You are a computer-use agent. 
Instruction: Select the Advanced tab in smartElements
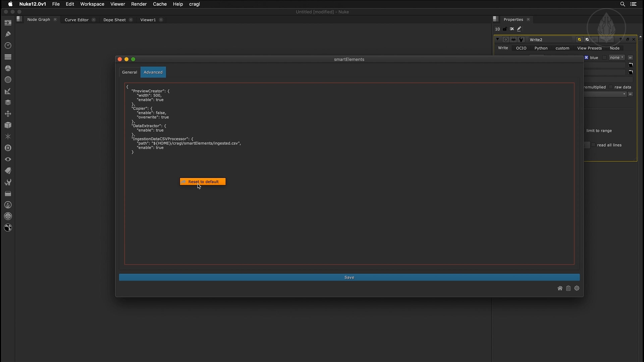click(153, 72)
